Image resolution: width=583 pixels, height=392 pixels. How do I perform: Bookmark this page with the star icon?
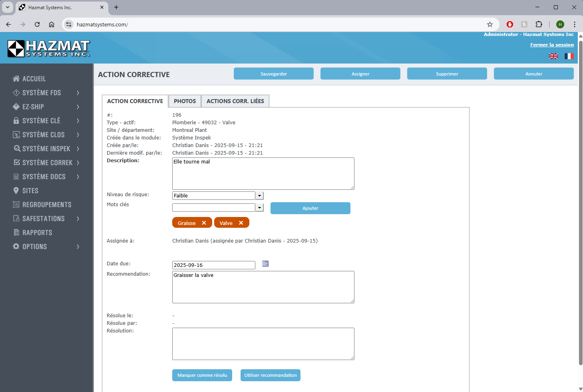490,24
